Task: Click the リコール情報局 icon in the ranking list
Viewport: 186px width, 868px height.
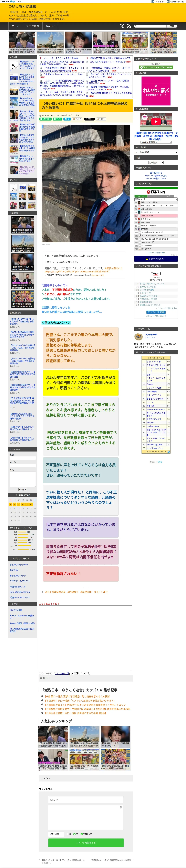Action: [139, 209]
